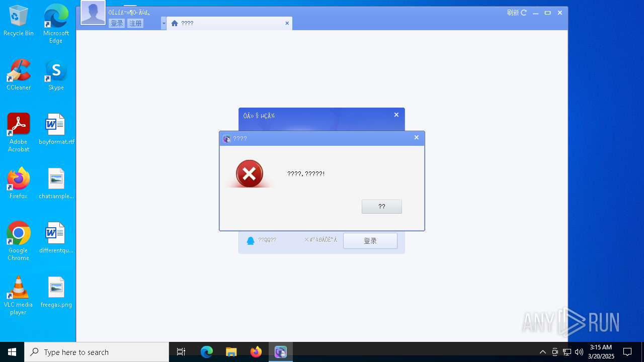Click the ??QQ?? login link
This screenshot has width=644, height=362.
click(x=267, y=240)
